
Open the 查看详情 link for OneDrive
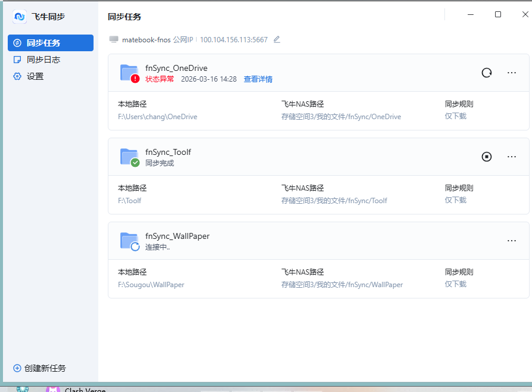click(258, 79)
